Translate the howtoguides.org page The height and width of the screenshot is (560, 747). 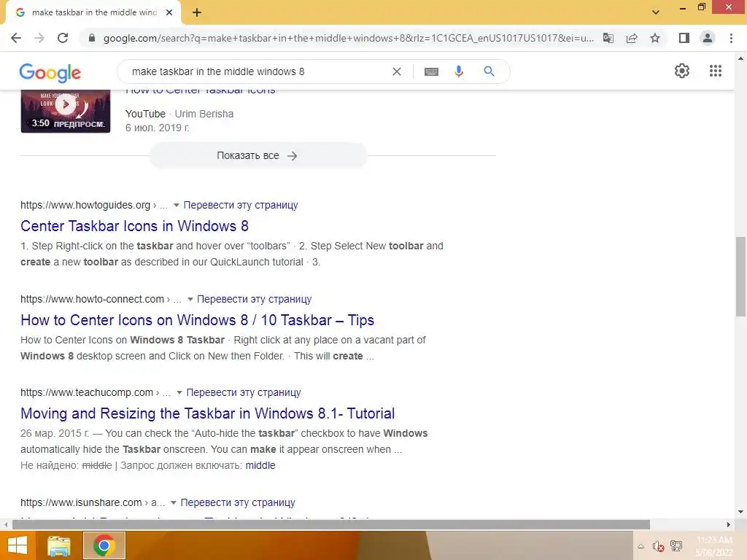click(241, 205)
